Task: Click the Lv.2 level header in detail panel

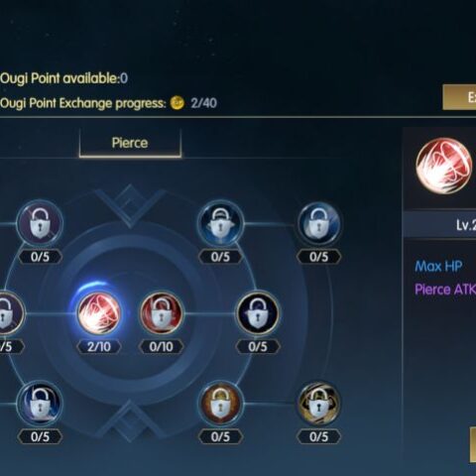Action: coord(466,225)
